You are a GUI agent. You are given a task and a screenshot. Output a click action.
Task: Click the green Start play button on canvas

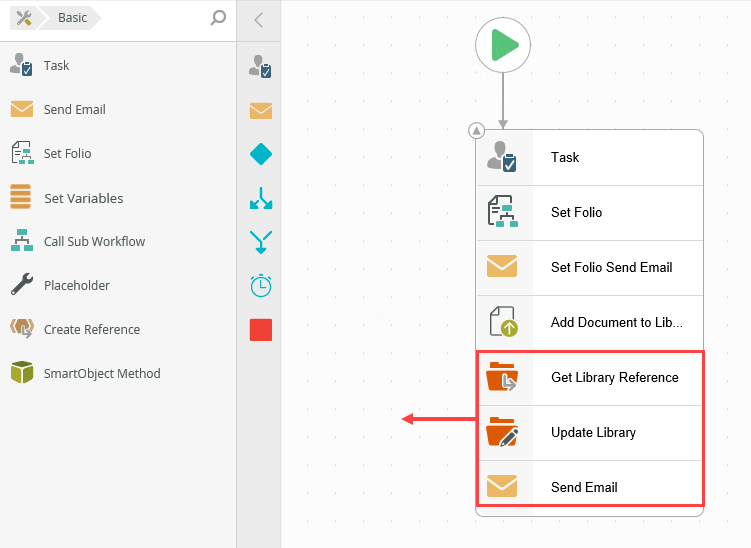(503, 45)
